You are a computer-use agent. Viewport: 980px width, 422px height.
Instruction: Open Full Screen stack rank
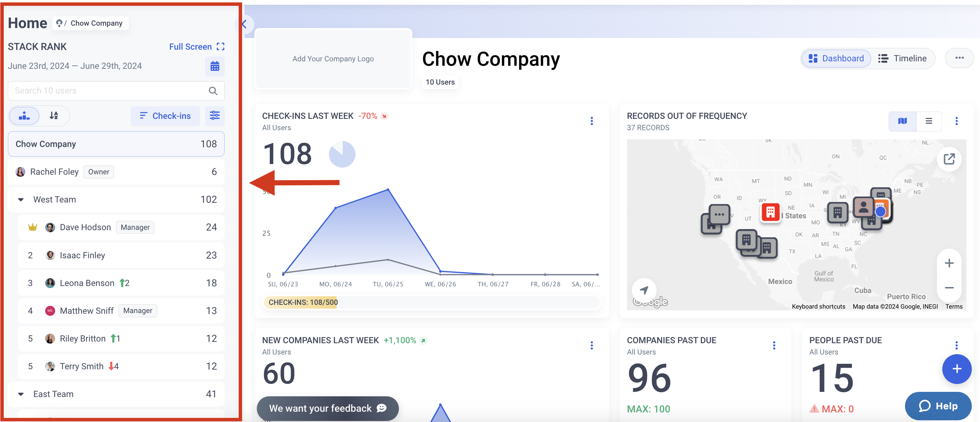point(197,47)
